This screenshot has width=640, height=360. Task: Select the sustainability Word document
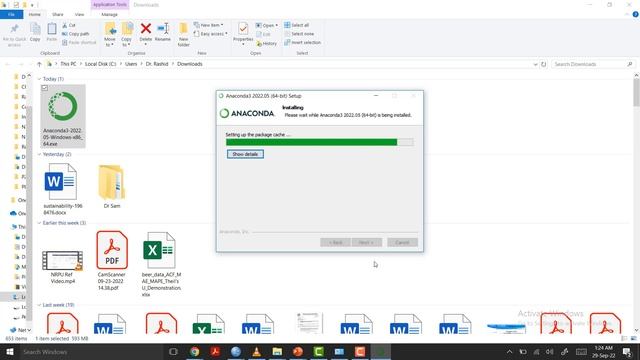coord(63,189)
